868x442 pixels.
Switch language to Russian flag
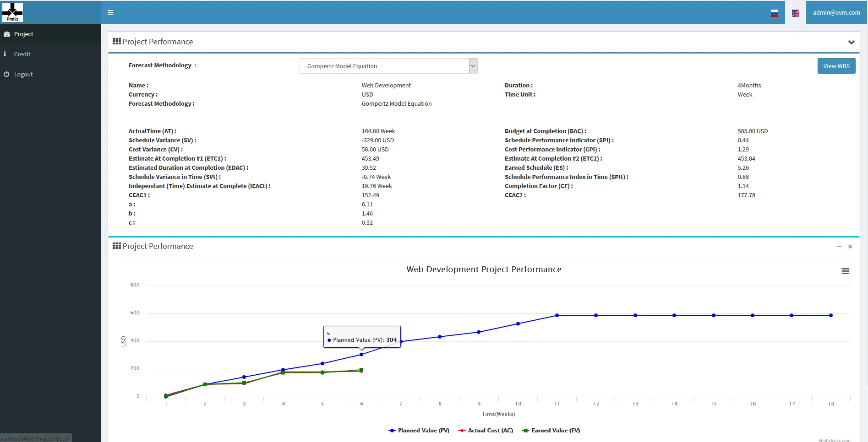tap(774, 13)
